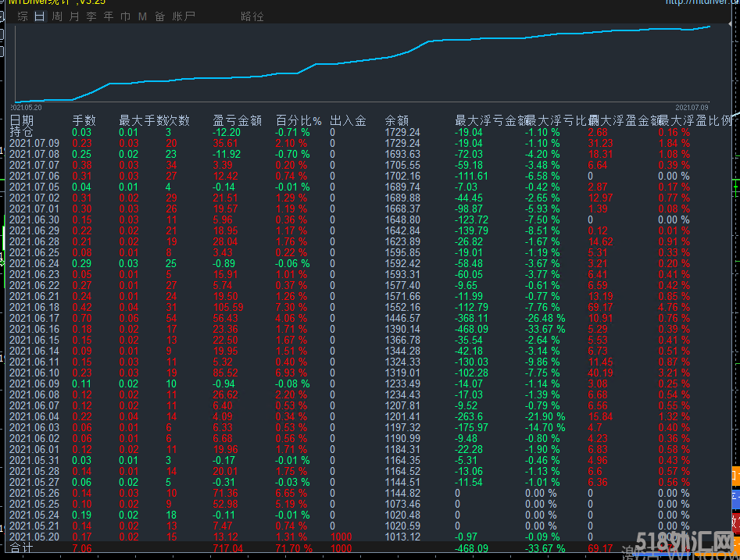Click floating loss percentage -26.48 %
Screen dimensions: 740x560
[x=545, y=319]
